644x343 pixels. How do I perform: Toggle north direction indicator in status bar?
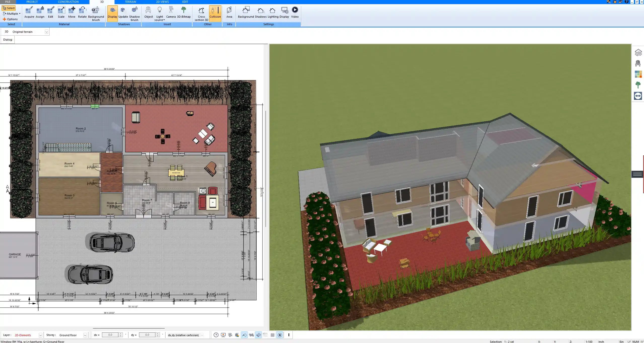tap(280, 335)
